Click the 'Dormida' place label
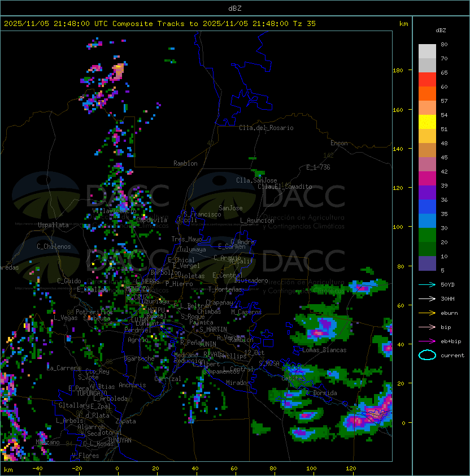The width and height of the screenshot is (470, 476). pyautogui.click(x=325, y=393)
